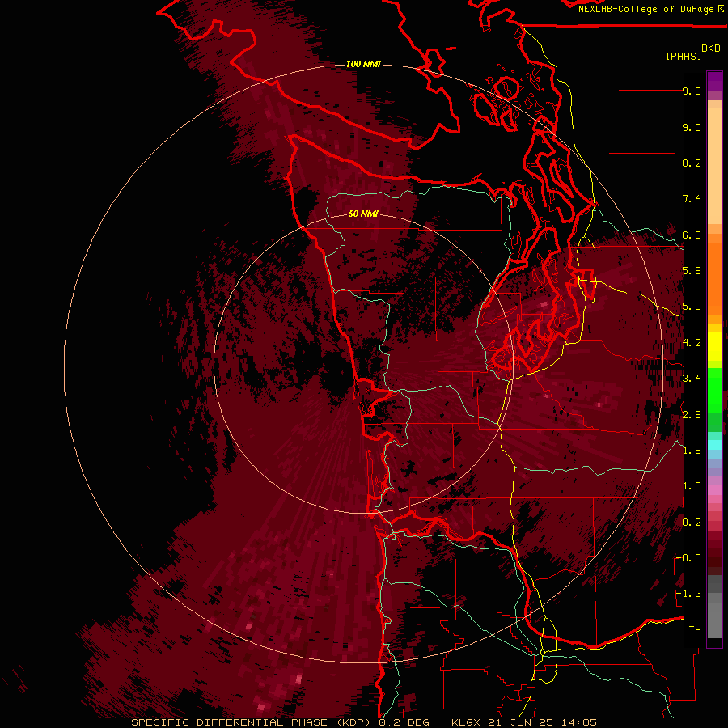
Task: Click the 21 JUN 25 date text
Action: coord(523,722)
